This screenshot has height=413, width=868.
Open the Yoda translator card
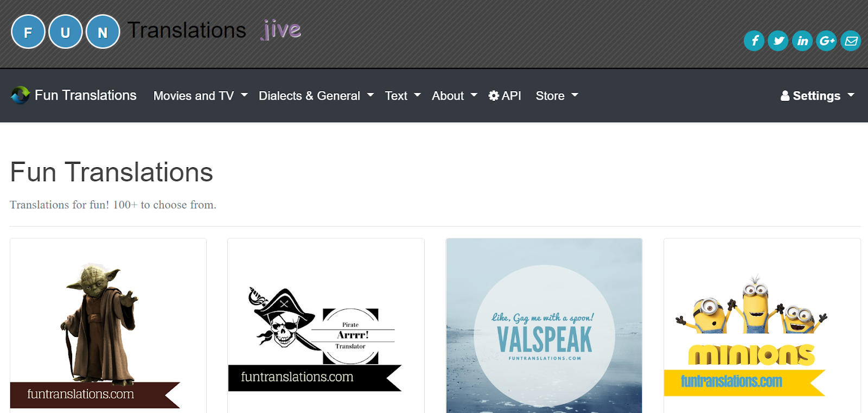[x=108, y=326]
